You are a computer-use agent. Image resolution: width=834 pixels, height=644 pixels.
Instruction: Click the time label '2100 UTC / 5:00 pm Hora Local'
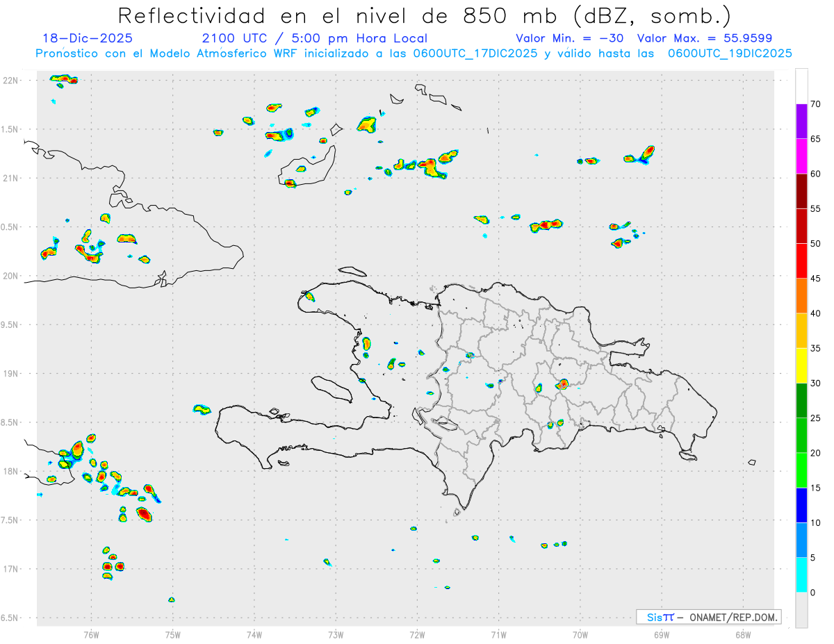pyautogui.click(x=315, y=38)
